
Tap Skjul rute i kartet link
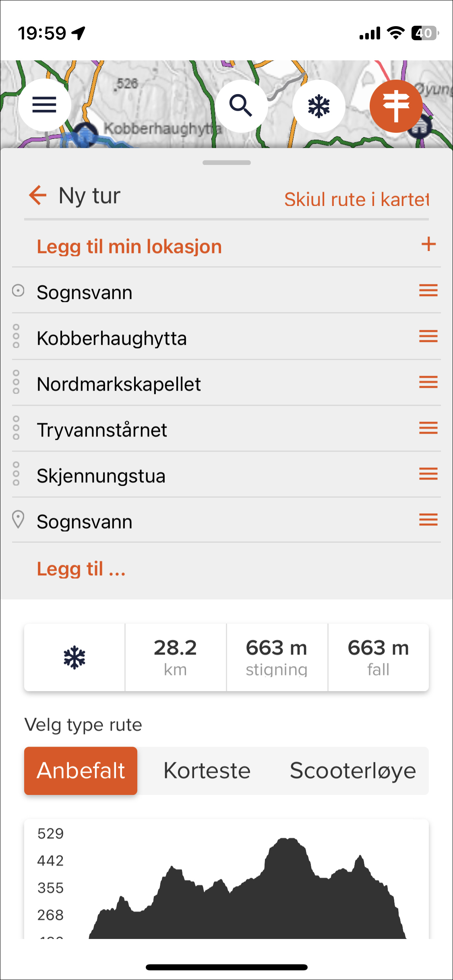click(x=357, y=199)
